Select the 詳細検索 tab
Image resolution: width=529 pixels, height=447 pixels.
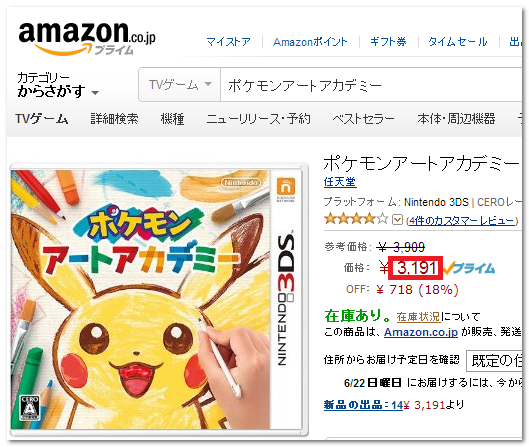[114, 119]
